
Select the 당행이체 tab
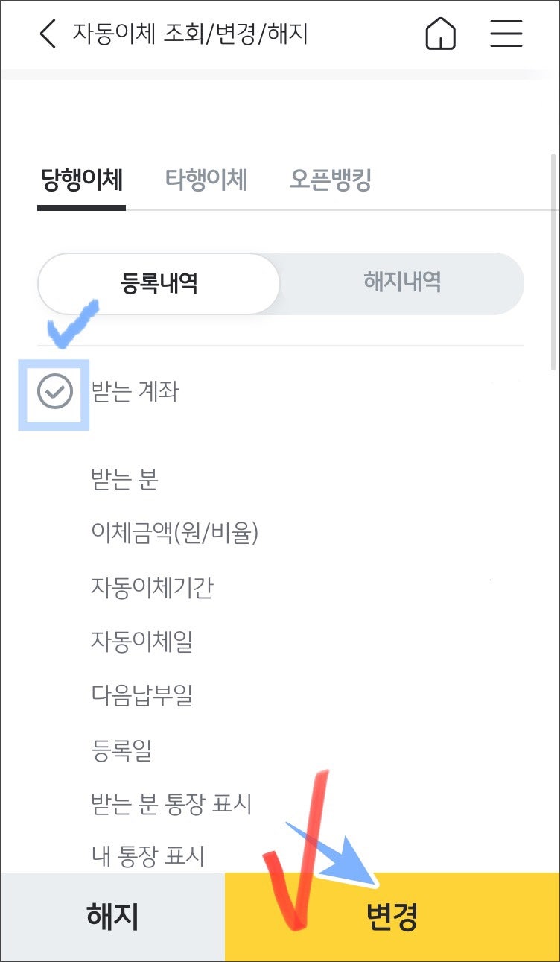(80, 179)
